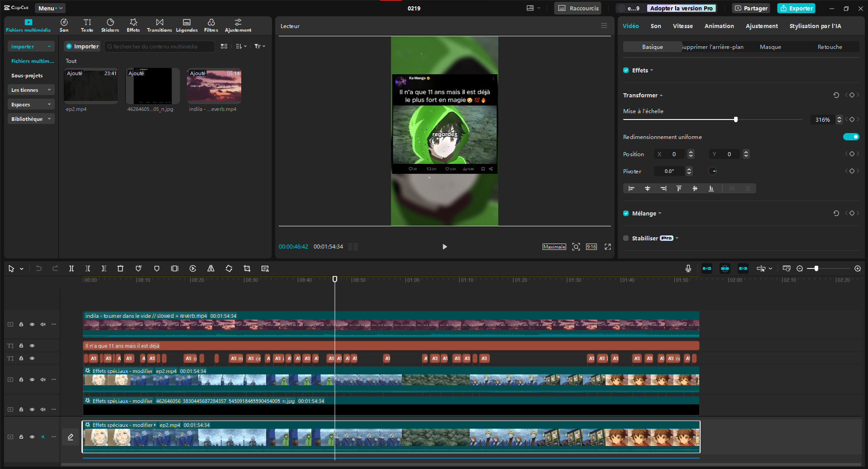Image resolution: width=868 pixels, height=469 pixels.
Task: Zoom in timeline with plus magnifier icon
Action: pyautogui.click(x=858, y=268)
